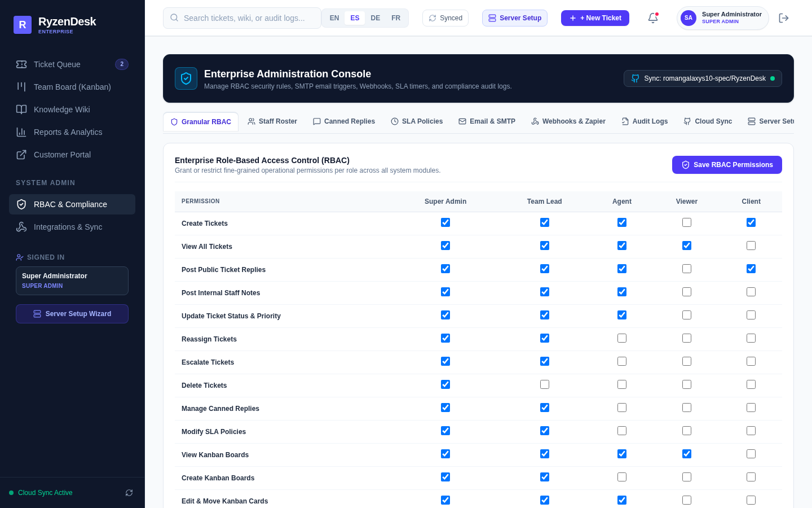This screenshot has width=812, height=508.
Task: Click the logout icon beside Super Administrator
Action: (784, 18)
